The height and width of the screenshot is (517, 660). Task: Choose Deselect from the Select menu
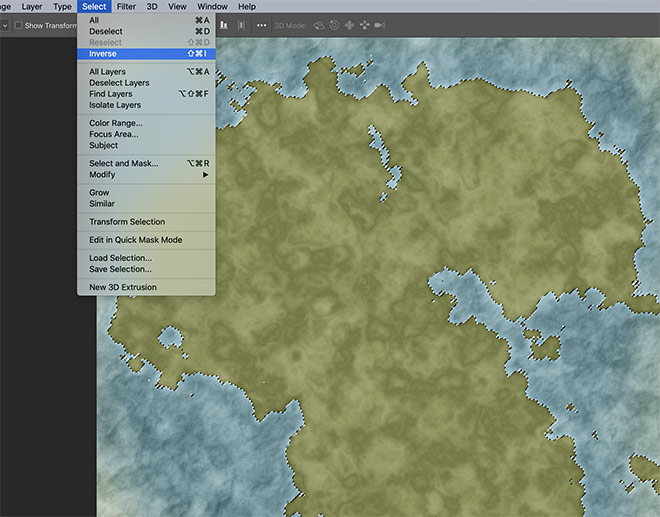(106, 31)
